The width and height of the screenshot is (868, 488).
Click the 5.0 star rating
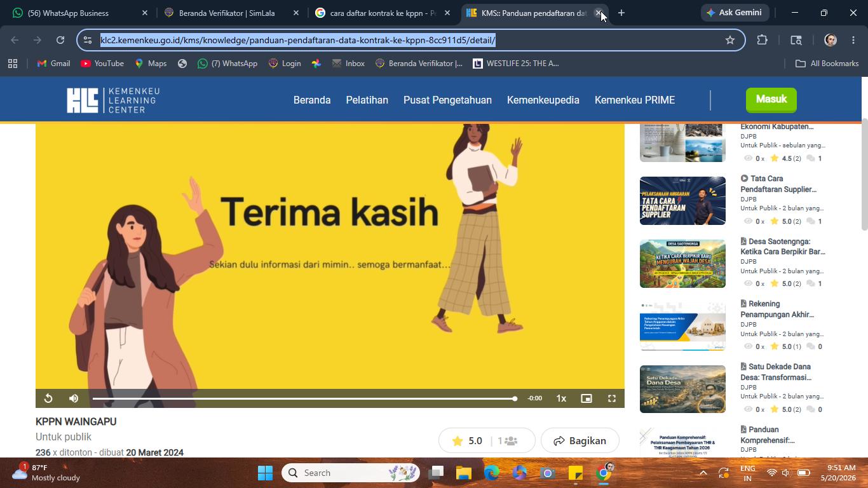(x=467, y=440)
